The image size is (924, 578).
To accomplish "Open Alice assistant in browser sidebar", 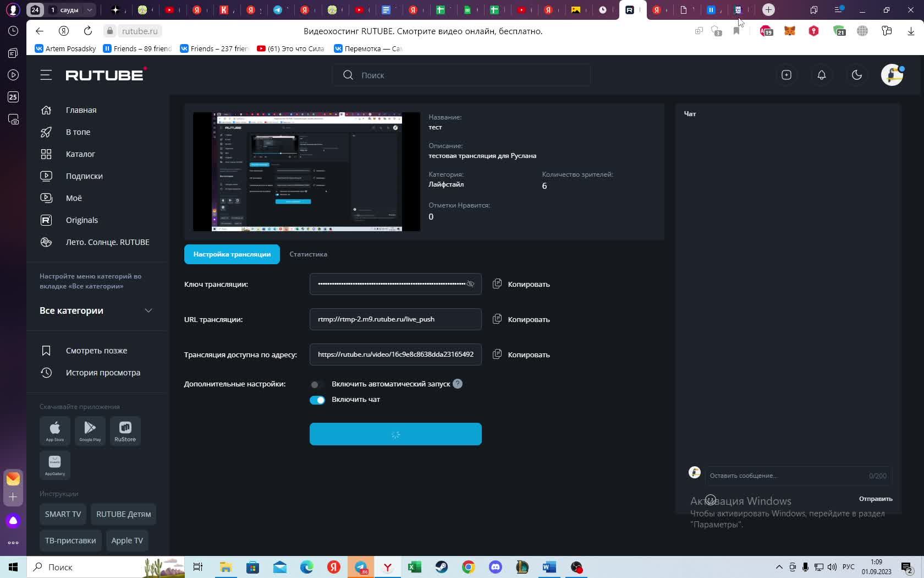I will coord(13,521).
